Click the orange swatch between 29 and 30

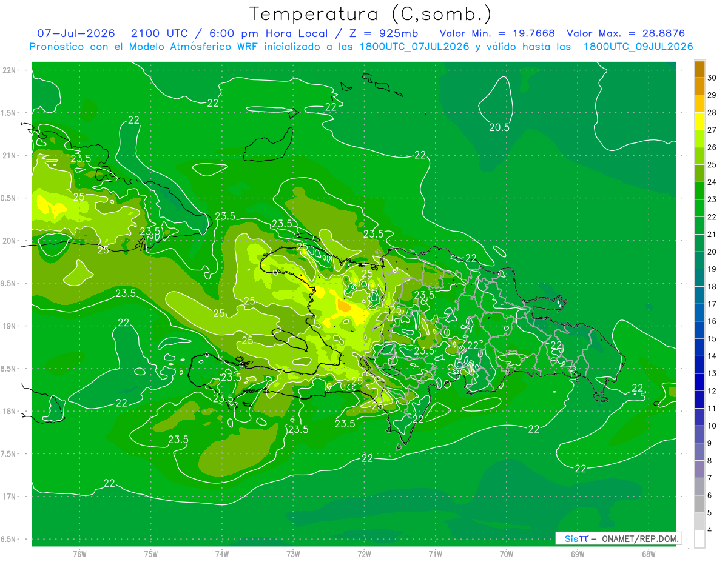pyautogui.click(x=699, y=86)
